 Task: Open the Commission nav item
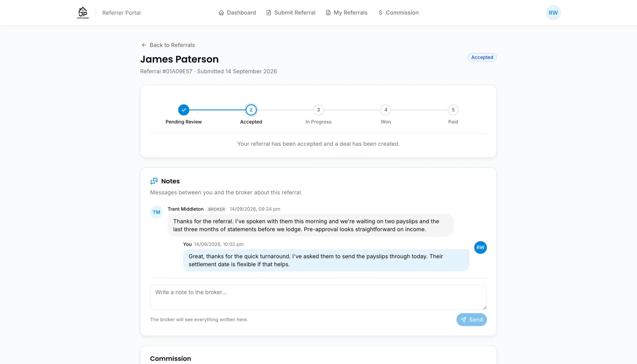point(398,13)
